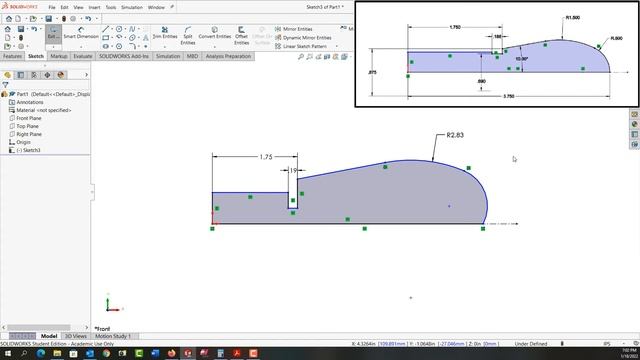Select the Material not specified item

pyautogui.click(x=44, y=110)
